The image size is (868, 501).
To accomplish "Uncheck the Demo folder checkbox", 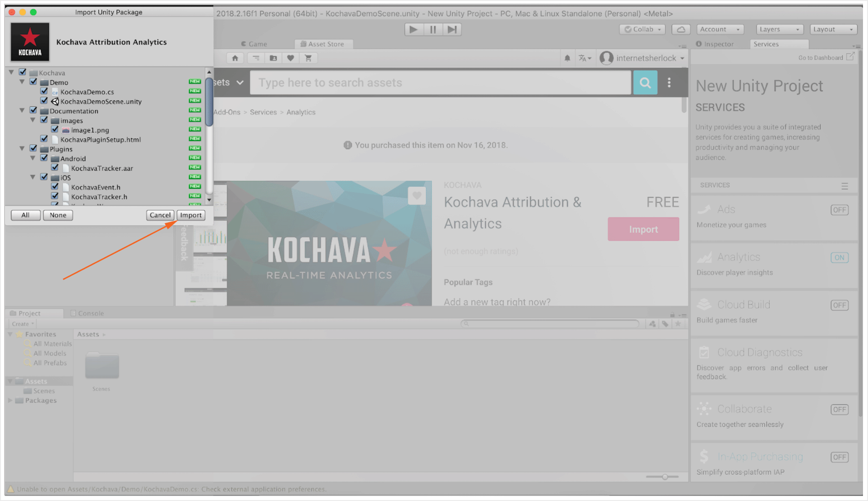I will coord(34,82).
